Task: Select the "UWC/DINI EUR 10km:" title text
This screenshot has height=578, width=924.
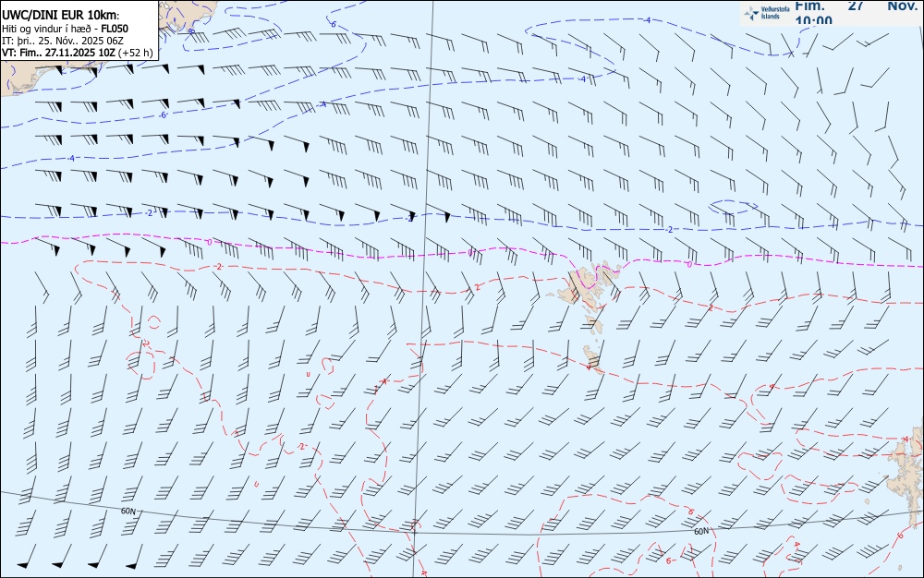Action: pos(60,16)
